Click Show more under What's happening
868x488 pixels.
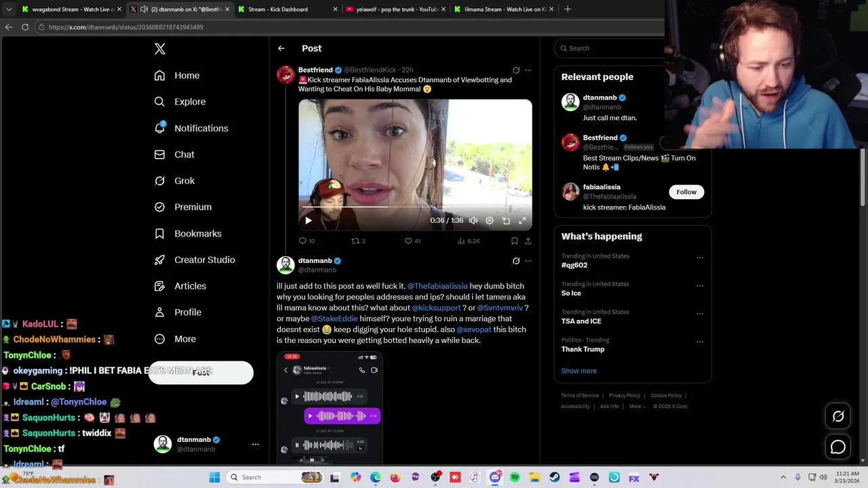click(578, 371)
